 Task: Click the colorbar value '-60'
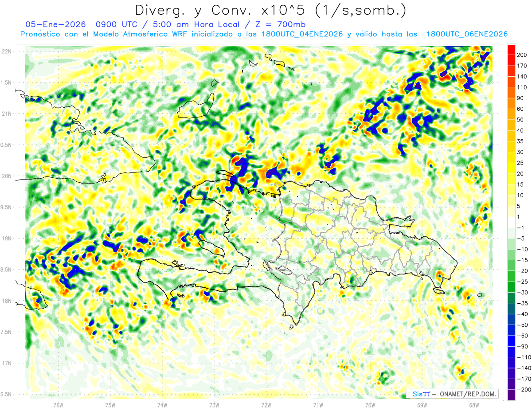pos(524,336)
